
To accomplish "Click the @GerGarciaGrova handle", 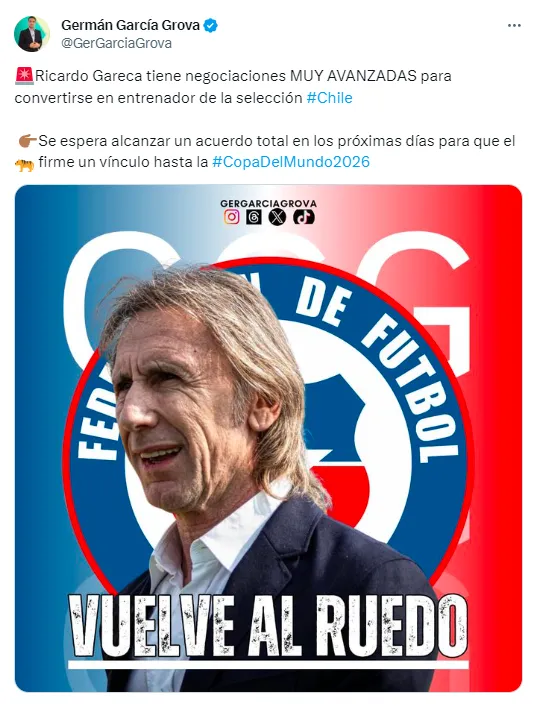I will 116,43.
